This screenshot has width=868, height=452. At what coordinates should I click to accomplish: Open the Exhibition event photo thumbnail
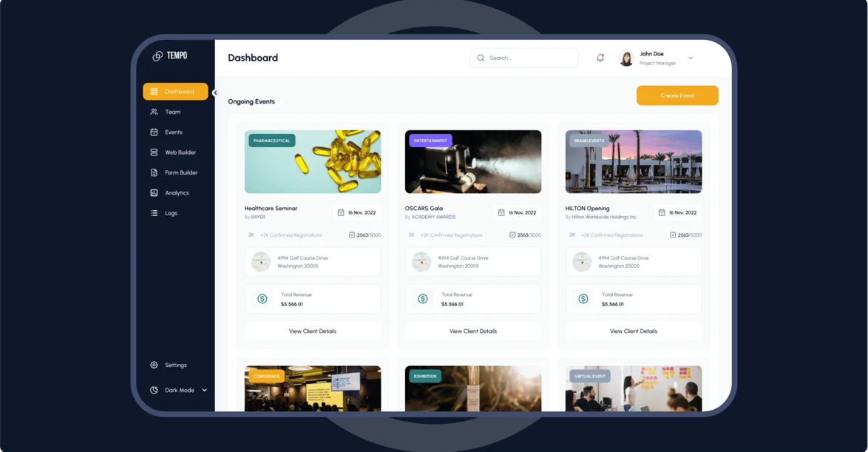tap(473, 388)
